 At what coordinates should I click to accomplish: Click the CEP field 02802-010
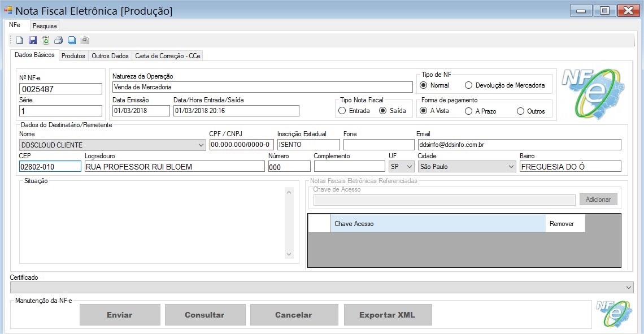[50, 166]
